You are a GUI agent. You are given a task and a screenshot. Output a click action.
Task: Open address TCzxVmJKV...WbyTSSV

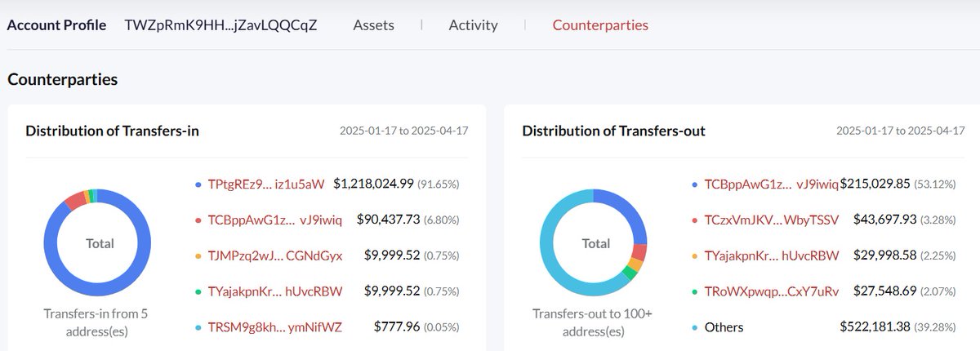click(x=772, y=220)
